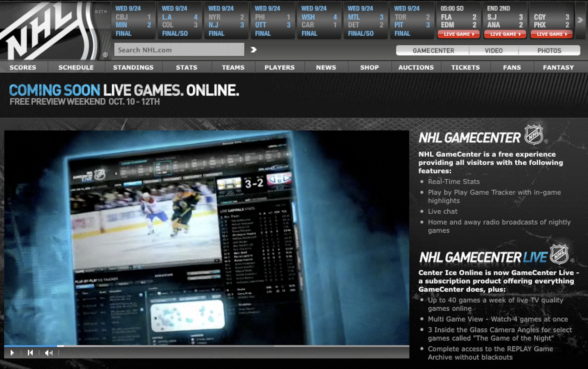Click the video progress bar
This screenshot has width=588, height=369.
(206, 346)
